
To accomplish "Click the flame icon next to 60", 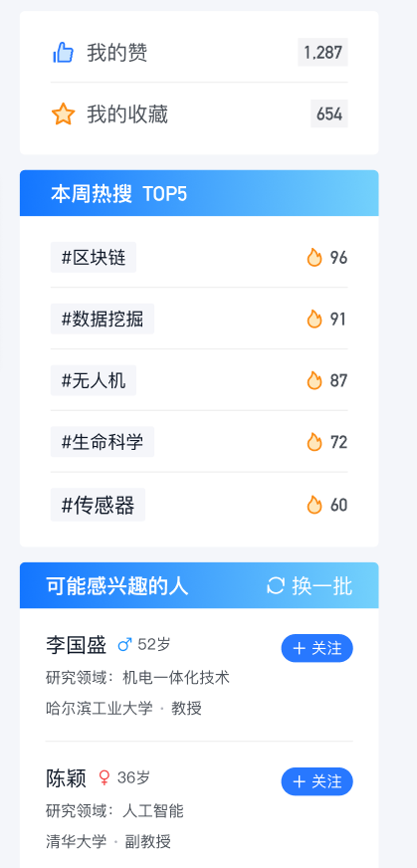I will (x=314, y=505).
